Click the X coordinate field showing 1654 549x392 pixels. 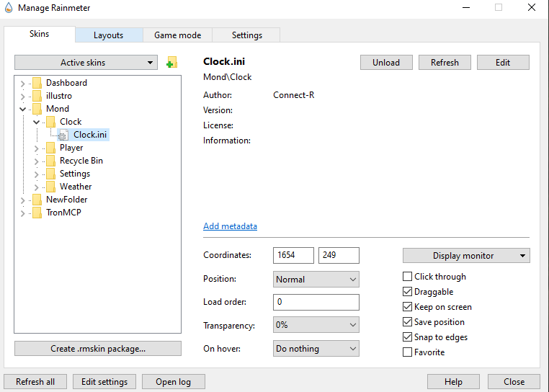tap(293, 255)
